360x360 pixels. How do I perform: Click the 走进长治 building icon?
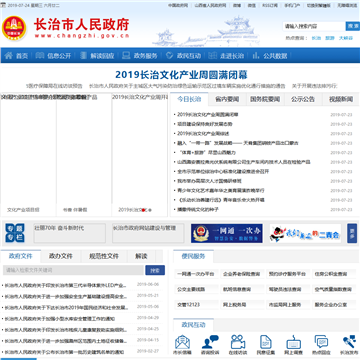pos(212,56)
